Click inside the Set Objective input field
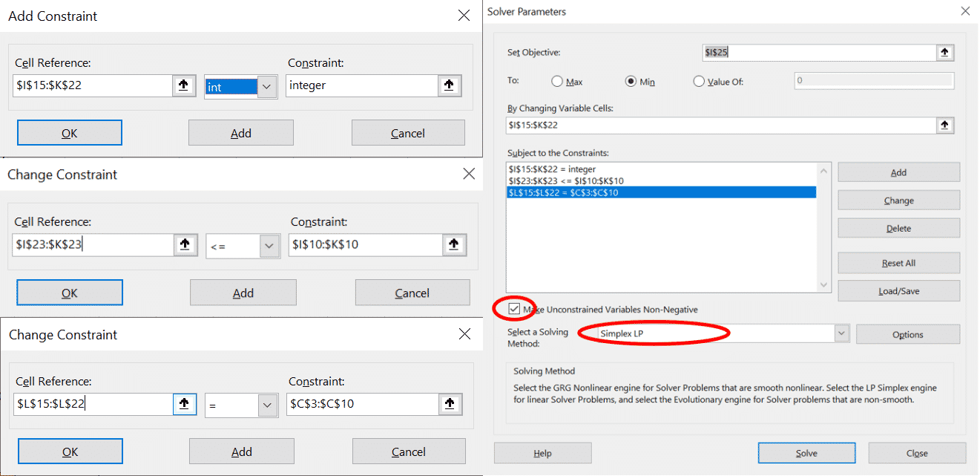The width and height of the screenshot is (980, 476). coord(816,53)
